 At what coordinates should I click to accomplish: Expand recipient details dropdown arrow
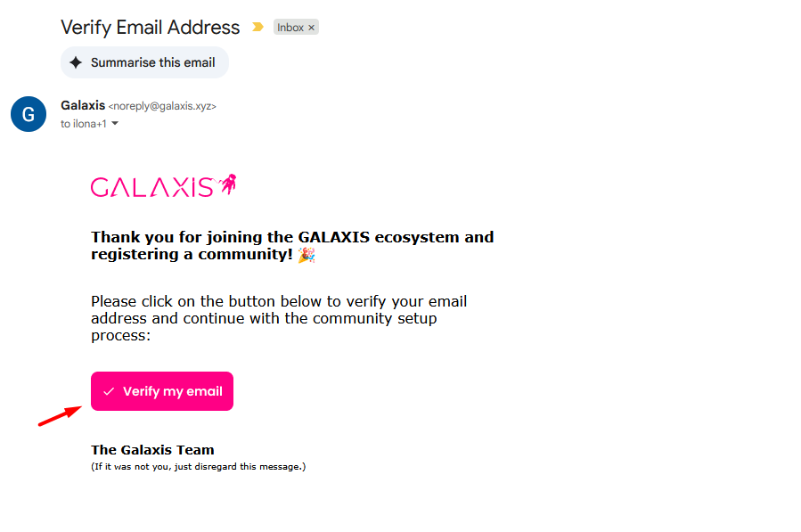(x=115, y=124)
